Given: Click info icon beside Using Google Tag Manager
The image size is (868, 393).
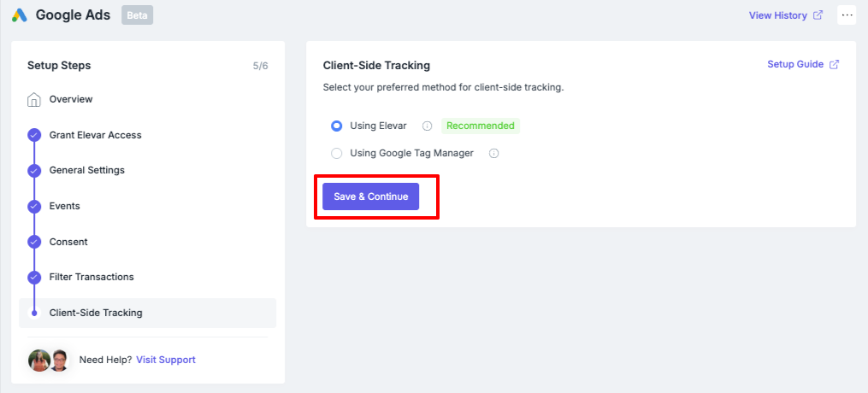Looking at the screenshot, I should [x=493, y=154].
